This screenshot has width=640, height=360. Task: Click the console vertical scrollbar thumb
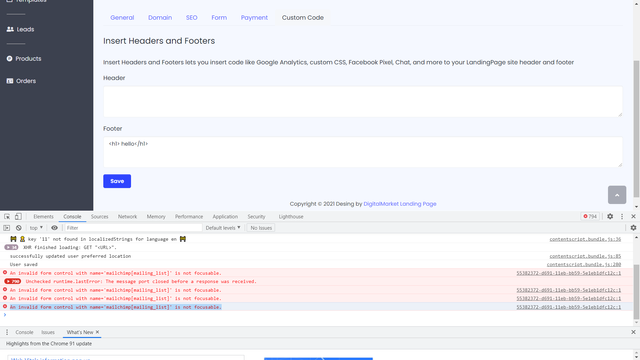point(636,291)
